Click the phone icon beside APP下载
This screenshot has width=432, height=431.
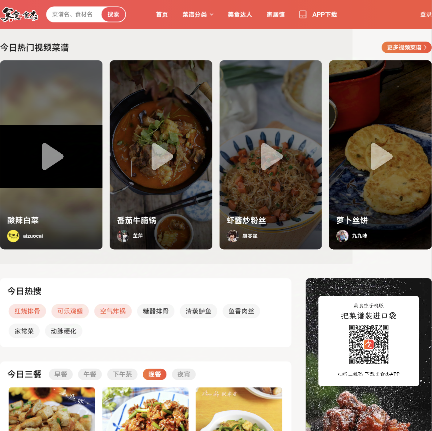coord(303,14)
